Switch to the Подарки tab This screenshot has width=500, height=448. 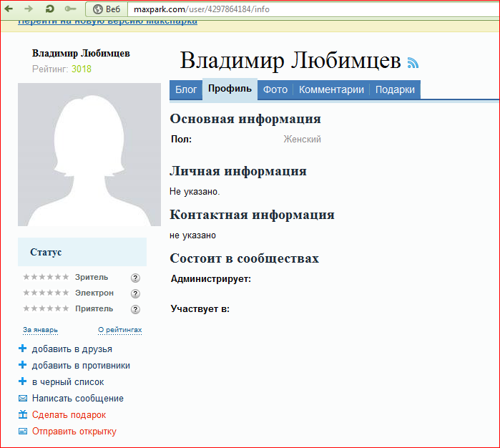395,89
